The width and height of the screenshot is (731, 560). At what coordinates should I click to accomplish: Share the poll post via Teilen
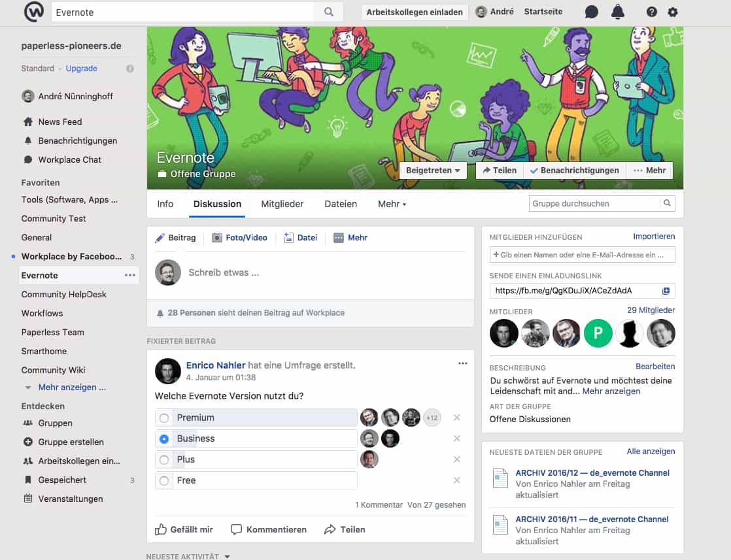tap(345, 530)
